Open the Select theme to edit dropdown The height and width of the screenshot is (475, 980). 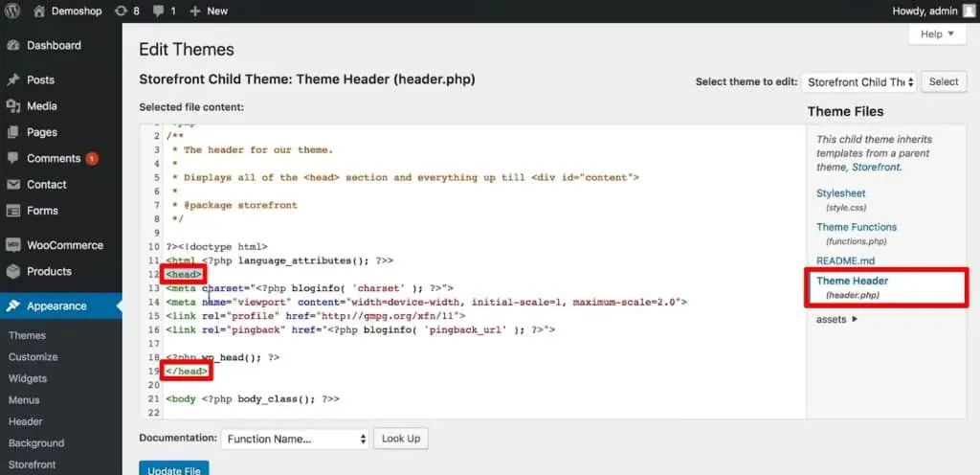point(859,81)
